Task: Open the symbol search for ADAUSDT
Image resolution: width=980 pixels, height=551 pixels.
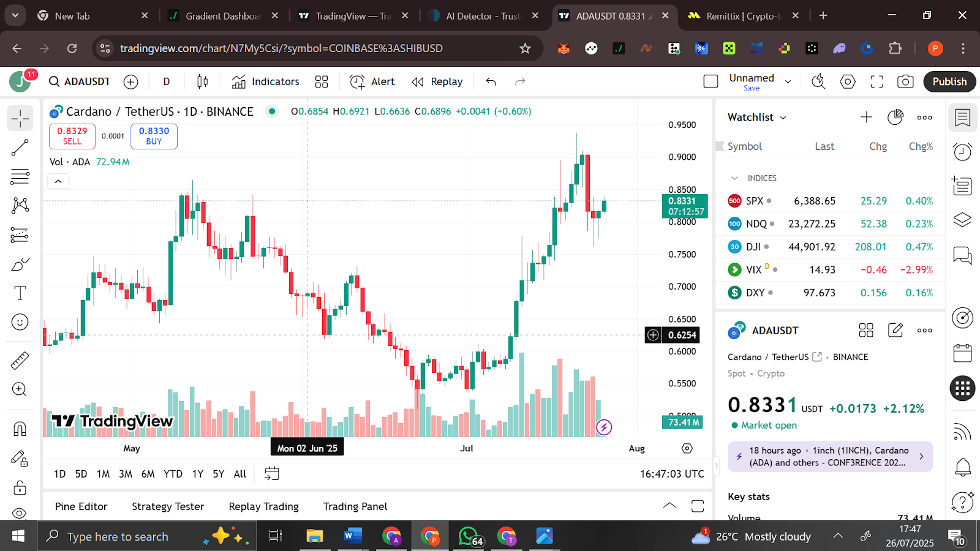Action: coord(79,81)
